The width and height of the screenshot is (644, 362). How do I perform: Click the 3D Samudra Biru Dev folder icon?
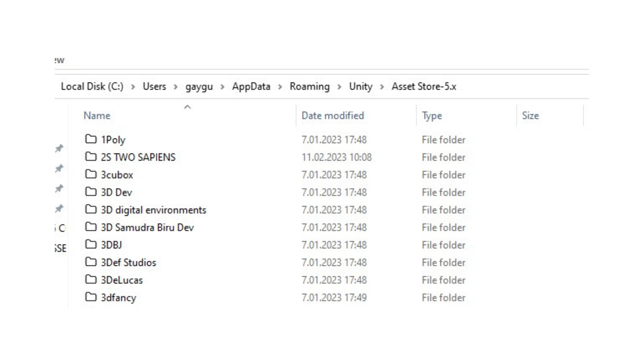(91, 227)
